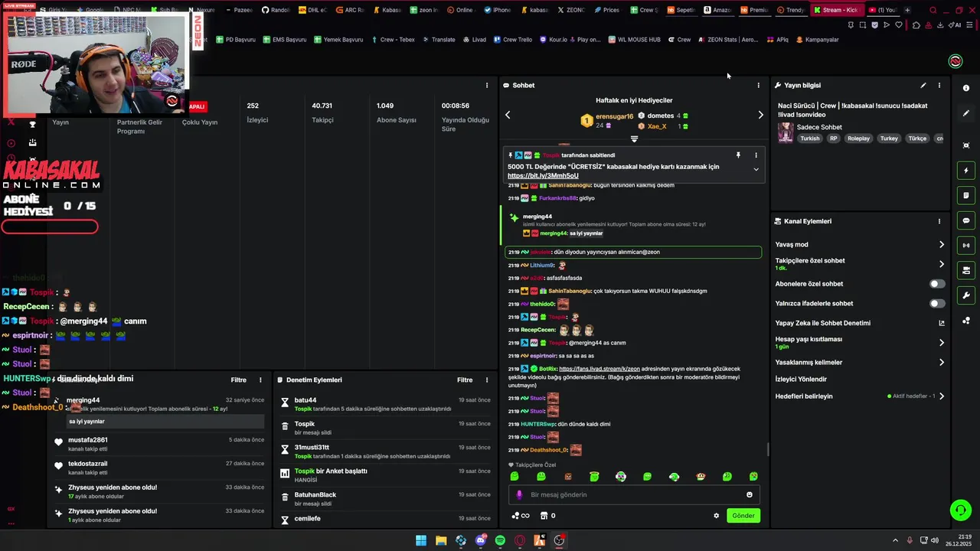
Task: Open Denetim Eylemleri three-dot menu
Action: 486,380
